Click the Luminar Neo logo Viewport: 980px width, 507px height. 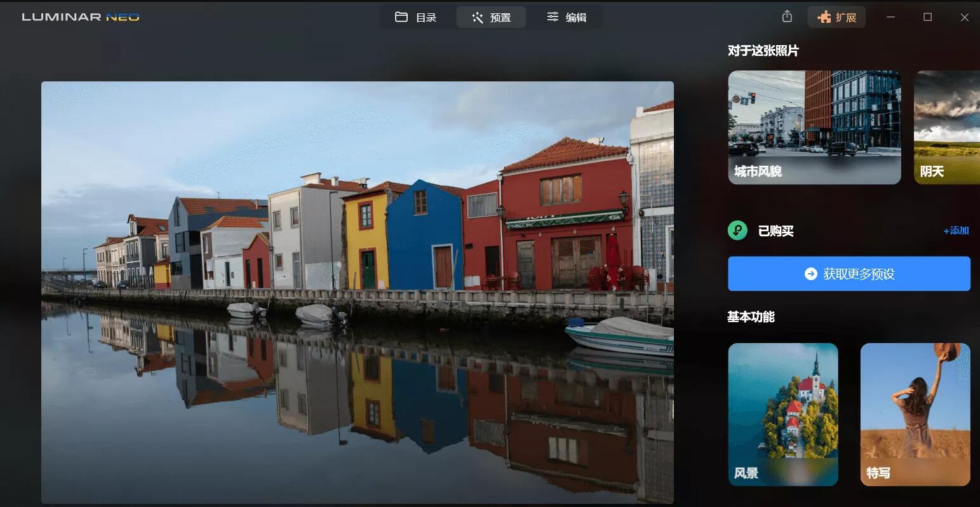[x=81, y=17]
